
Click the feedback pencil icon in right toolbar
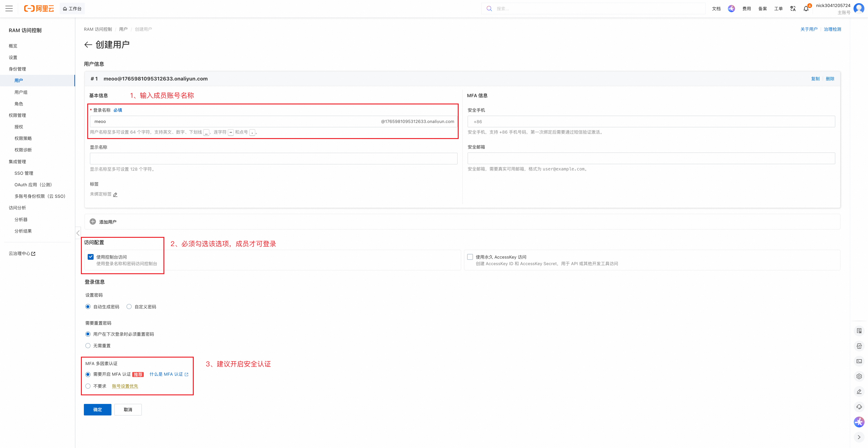pos(859,391)
